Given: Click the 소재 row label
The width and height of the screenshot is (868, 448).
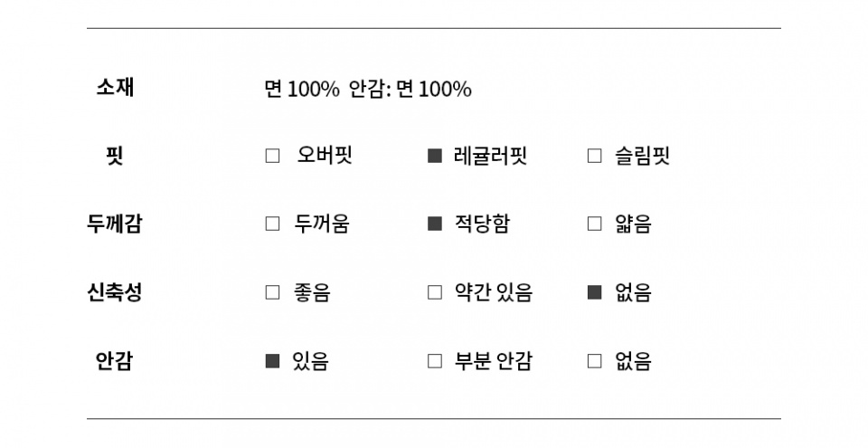Looking at the screenshot, I should 115,88.
